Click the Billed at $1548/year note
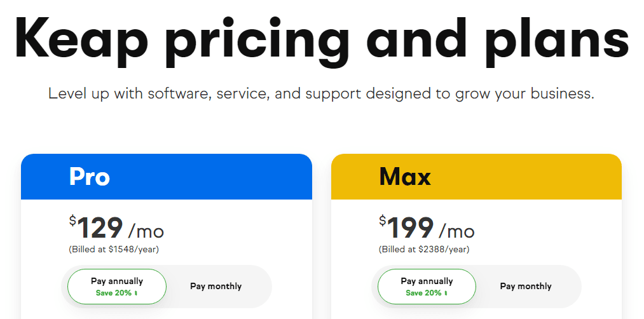Image resolution: width=644 pixels, height=319 pixels. click(114, 250)
